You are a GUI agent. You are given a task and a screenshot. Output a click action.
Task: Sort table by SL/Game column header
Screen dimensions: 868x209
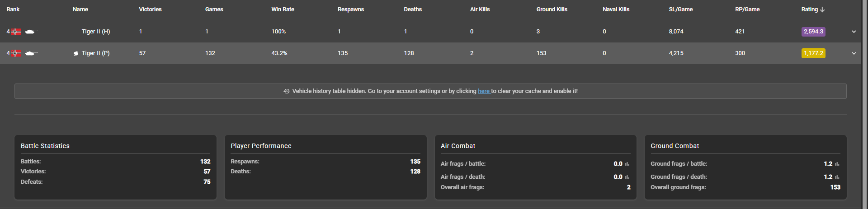tap(680, 9)
